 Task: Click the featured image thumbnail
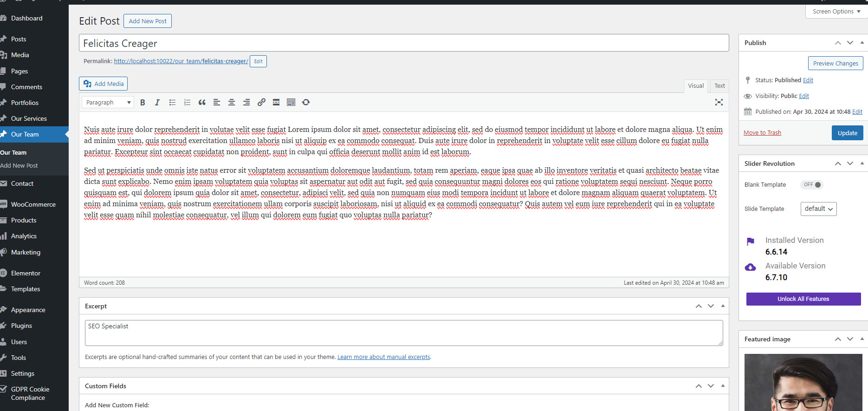click(803, 382)
